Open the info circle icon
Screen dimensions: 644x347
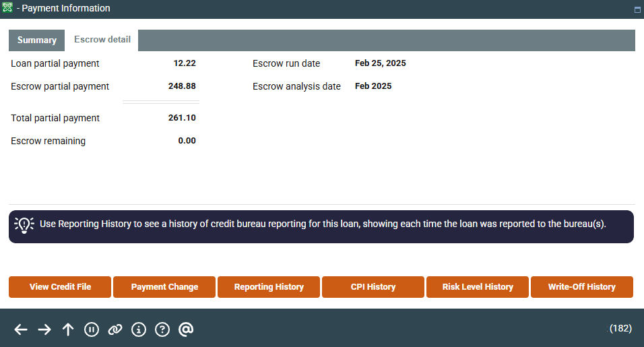tap(139, 329)
